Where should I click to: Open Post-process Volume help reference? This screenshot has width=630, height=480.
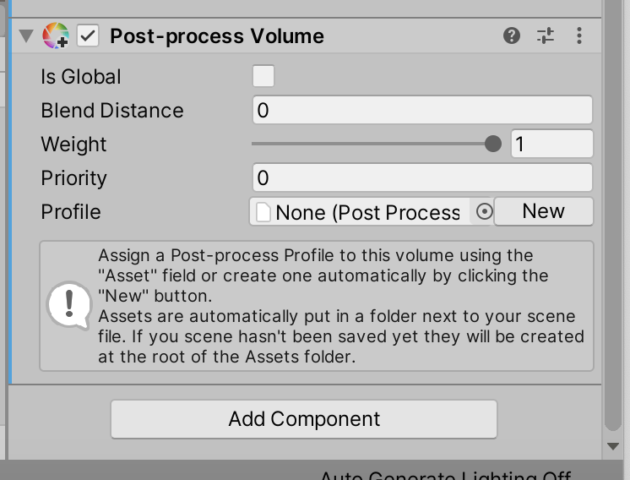[511, 36]
